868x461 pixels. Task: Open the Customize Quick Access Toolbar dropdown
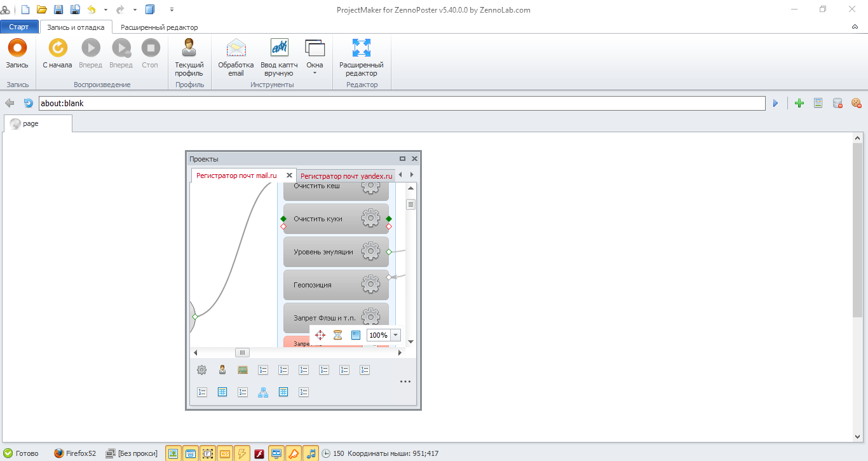(172, 10)
